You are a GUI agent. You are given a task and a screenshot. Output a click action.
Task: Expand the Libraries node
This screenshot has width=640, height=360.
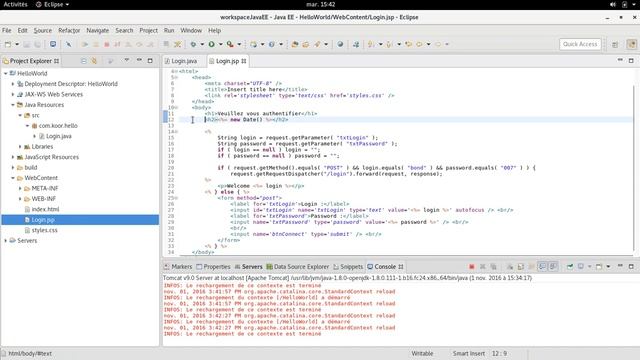coord(20,147)
